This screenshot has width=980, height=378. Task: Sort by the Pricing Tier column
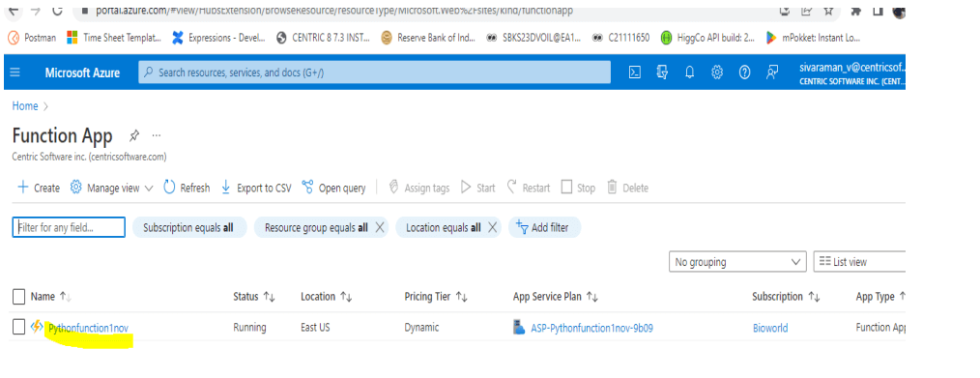pos(436,297)
